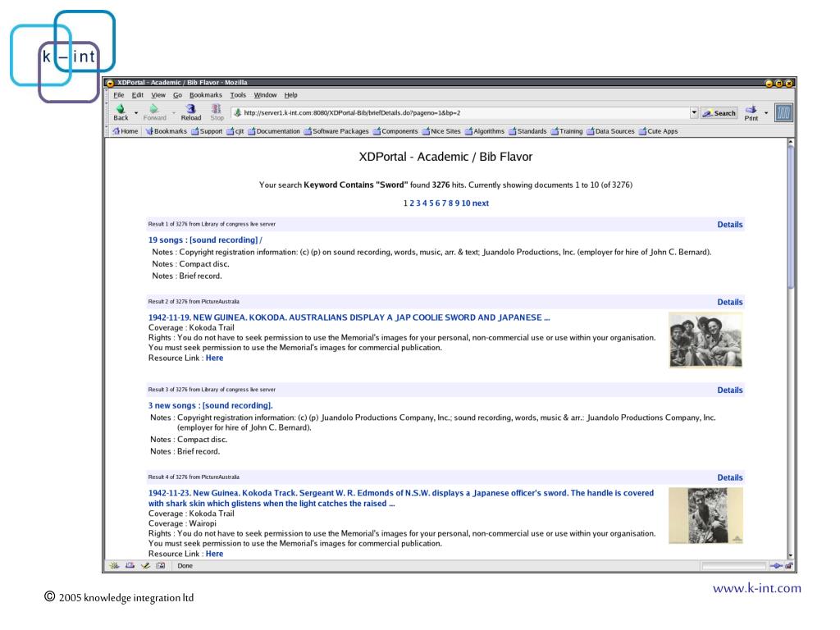Image resolution: width=840 pixels, height=630 pixels.
Task: Click the Mail icon in status bar
Action: (x=130, y=566)
